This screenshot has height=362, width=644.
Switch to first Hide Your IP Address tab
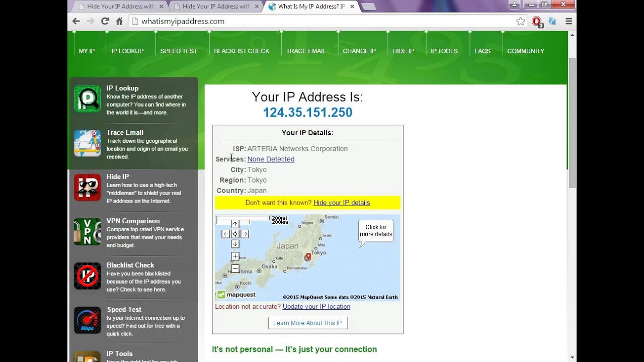pyautogui.click(x=119, y=7)
